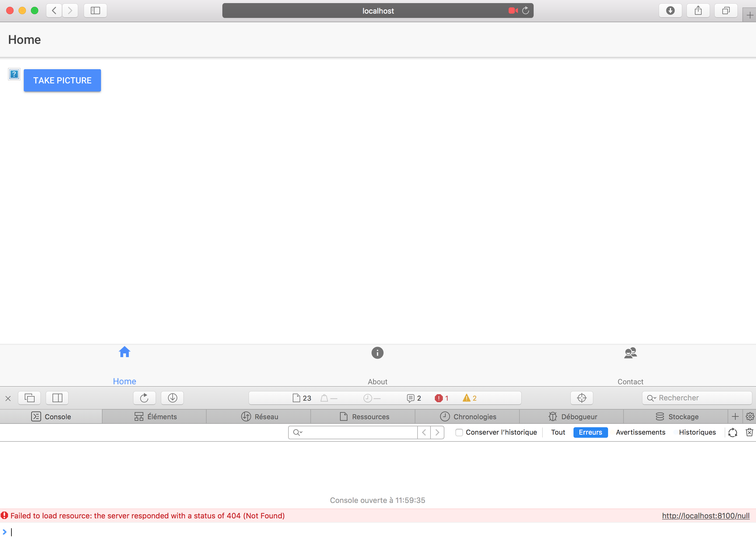Open the inspector settings gear icon
The height and width of the screenshot is (540, 756).
[750, 417]
